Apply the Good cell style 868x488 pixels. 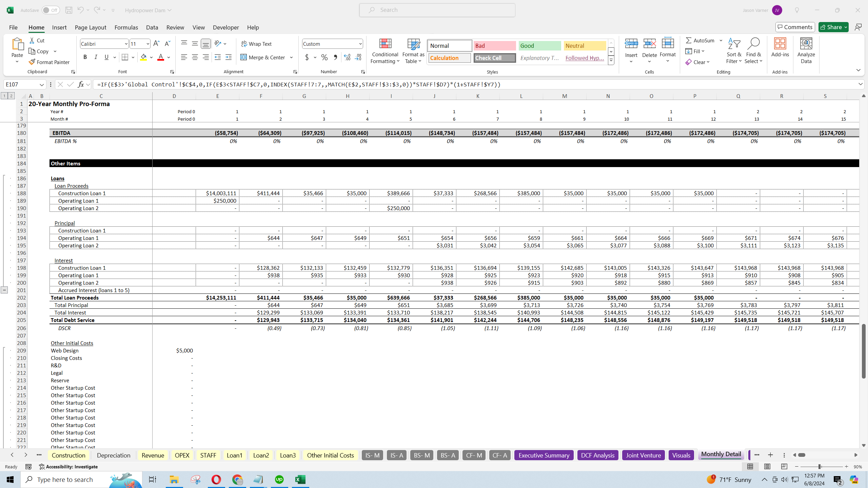pyautogui.click(x=539, y=46)
